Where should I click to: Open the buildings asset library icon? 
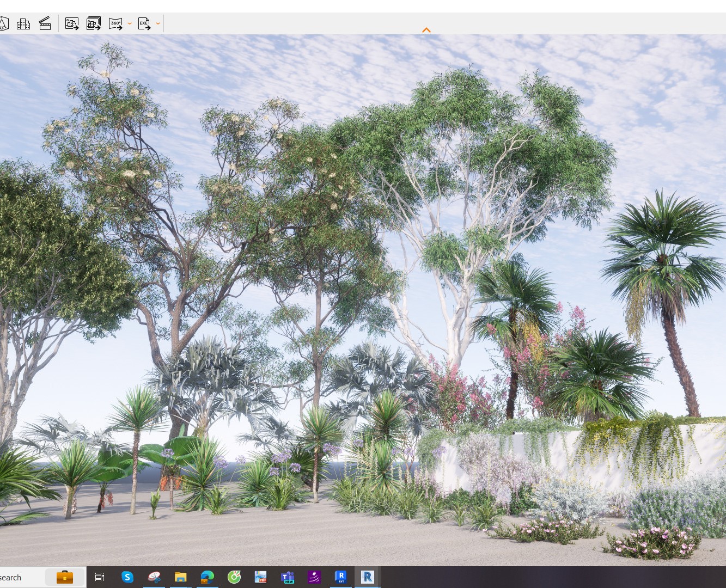coord(23,24)
